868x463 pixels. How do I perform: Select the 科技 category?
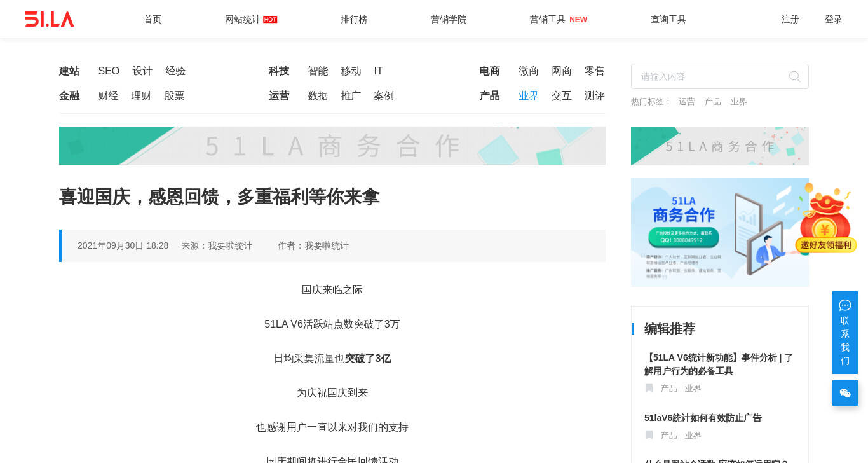[x=279, y=71]
